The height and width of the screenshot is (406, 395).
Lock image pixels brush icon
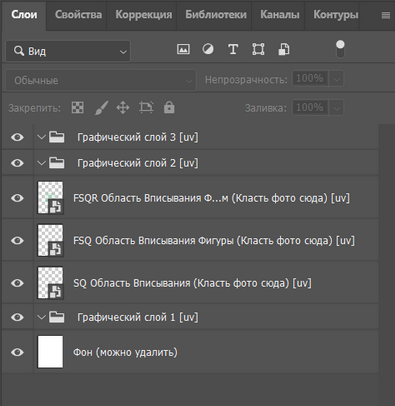[101, 108]
